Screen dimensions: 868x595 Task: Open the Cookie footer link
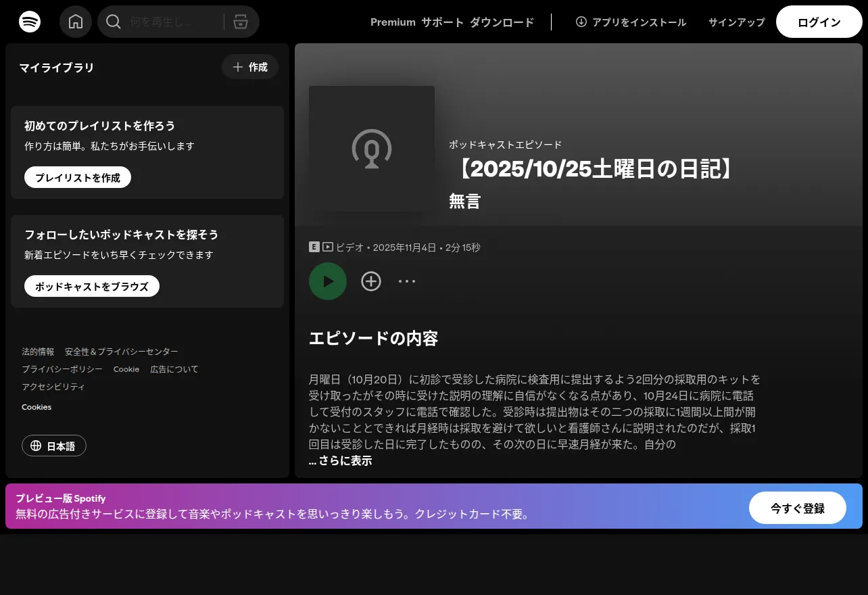[126, 369]
